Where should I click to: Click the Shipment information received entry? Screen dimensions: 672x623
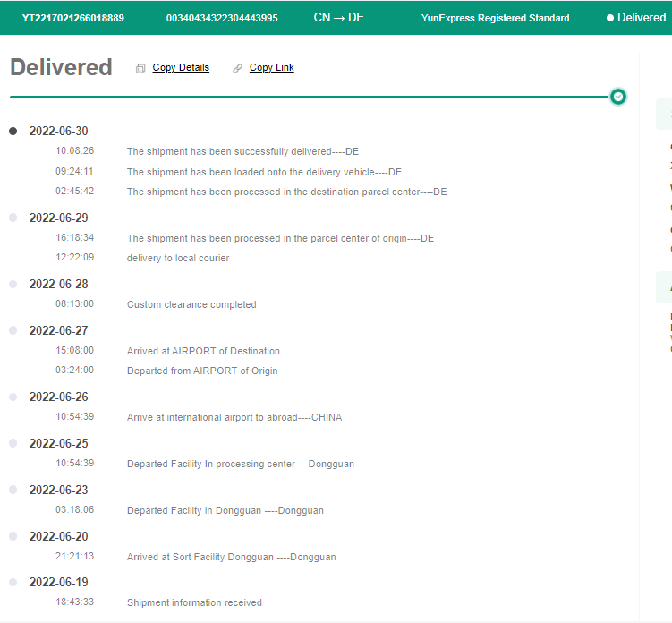coord(194,602)
